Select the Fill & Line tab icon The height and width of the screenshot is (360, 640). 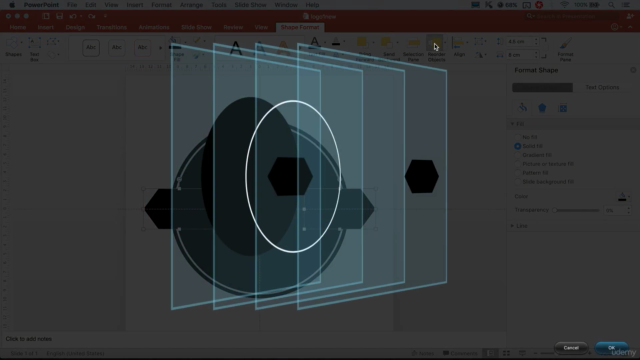[522, 108]
